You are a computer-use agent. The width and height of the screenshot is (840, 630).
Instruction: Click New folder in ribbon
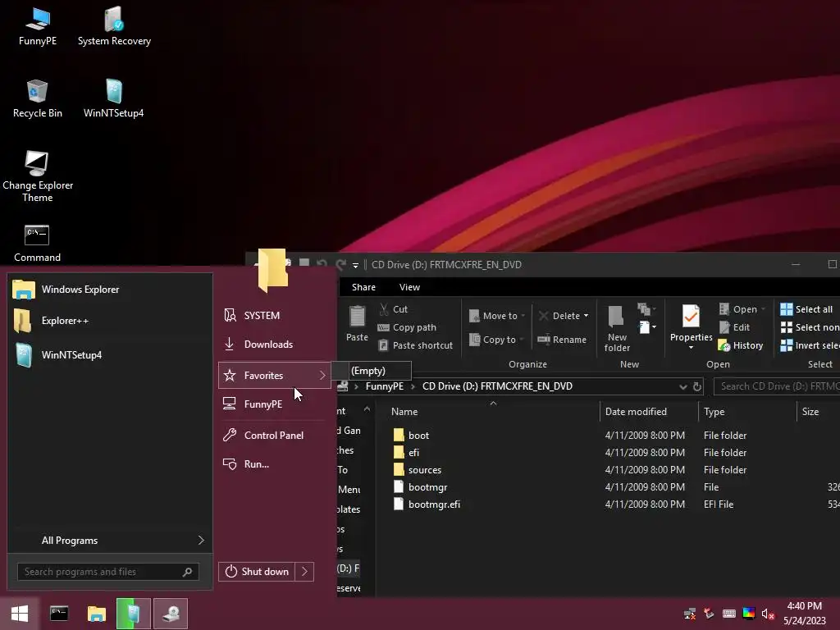(x=617, y=329)
